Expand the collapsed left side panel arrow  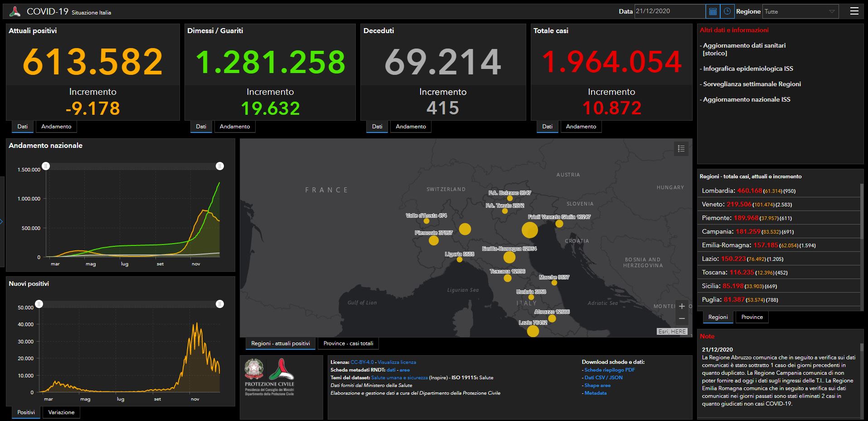2,222
